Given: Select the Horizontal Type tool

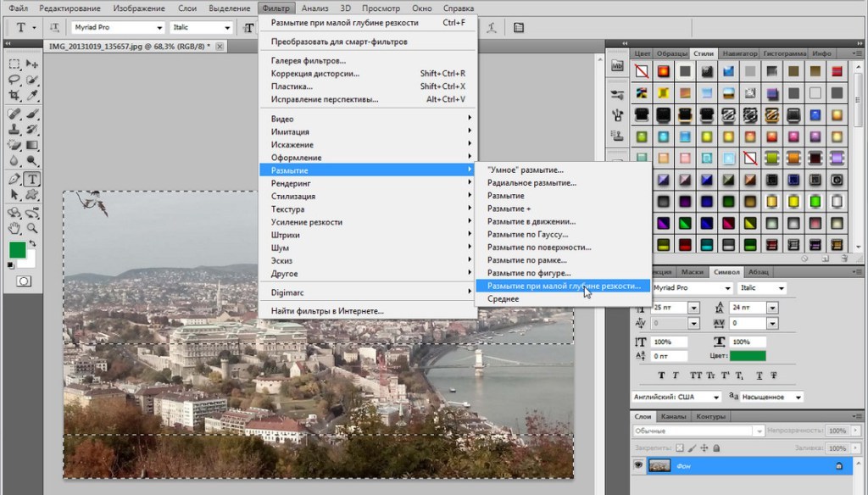Looking at the screenshot, I should pos(32,180).
